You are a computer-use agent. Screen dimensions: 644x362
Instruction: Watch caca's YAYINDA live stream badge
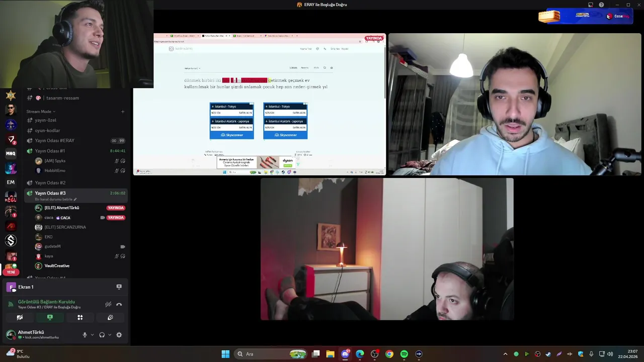[x=116, y=218]
